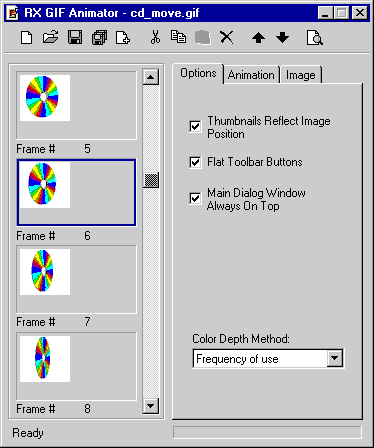This screenshot has width=374, height=448.
Task: Copy the selected frame
Action: pyautogui.click(x=178, y=37)
